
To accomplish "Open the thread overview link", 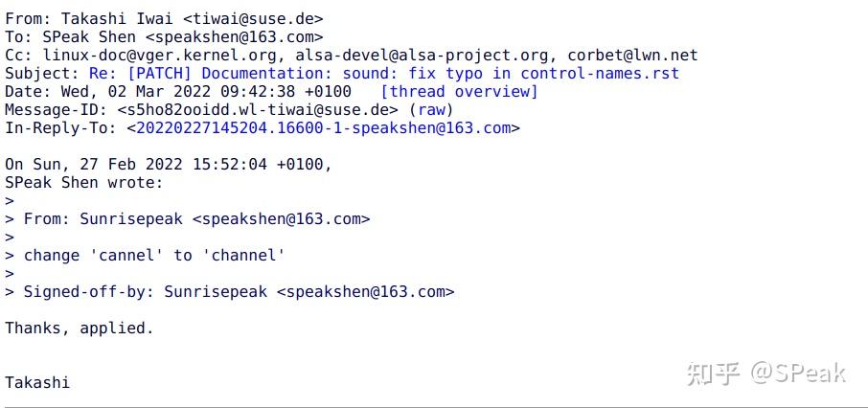I will 459,91.
